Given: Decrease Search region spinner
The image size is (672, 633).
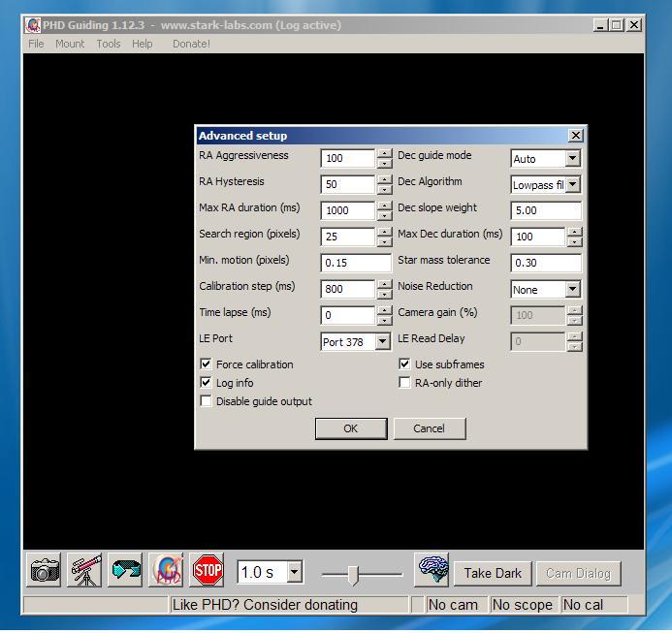Looking at the screenshot, I should (384, 241).
